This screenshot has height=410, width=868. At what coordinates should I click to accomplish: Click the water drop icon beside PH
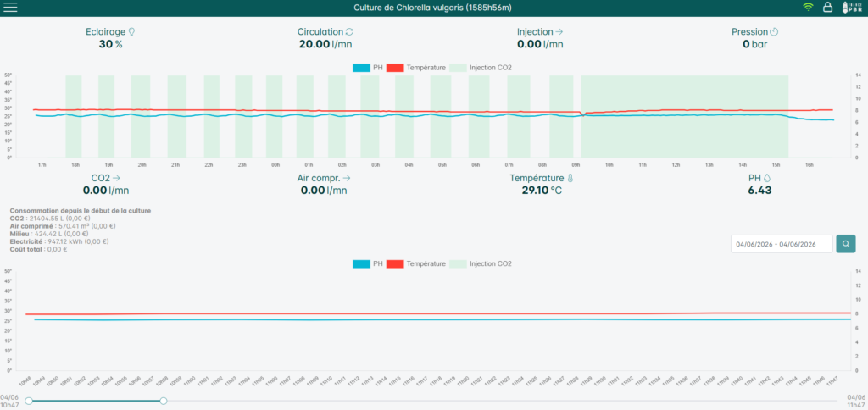pyautogui.click(x=766, y=178)
